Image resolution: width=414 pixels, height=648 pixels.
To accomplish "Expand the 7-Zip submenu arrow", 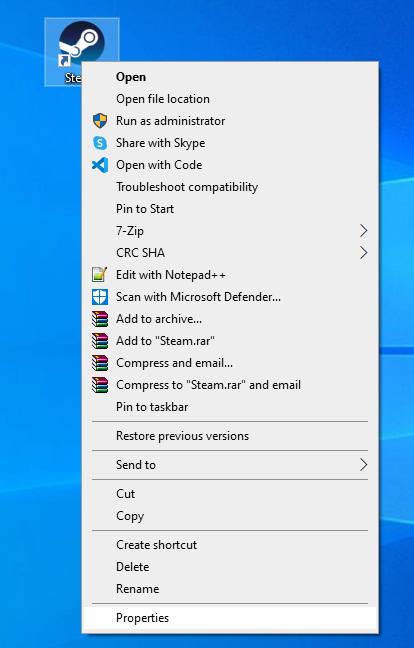I will point(363,231).
